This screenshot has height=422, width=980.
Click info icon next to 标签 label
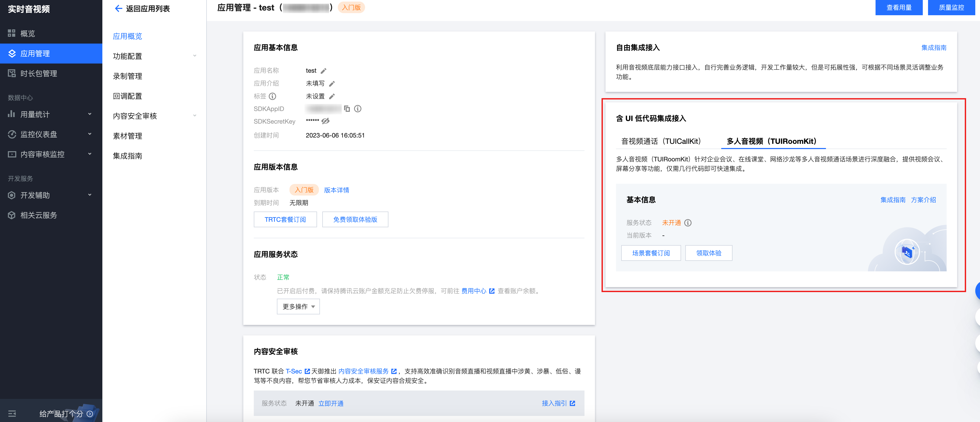point(272,96)
